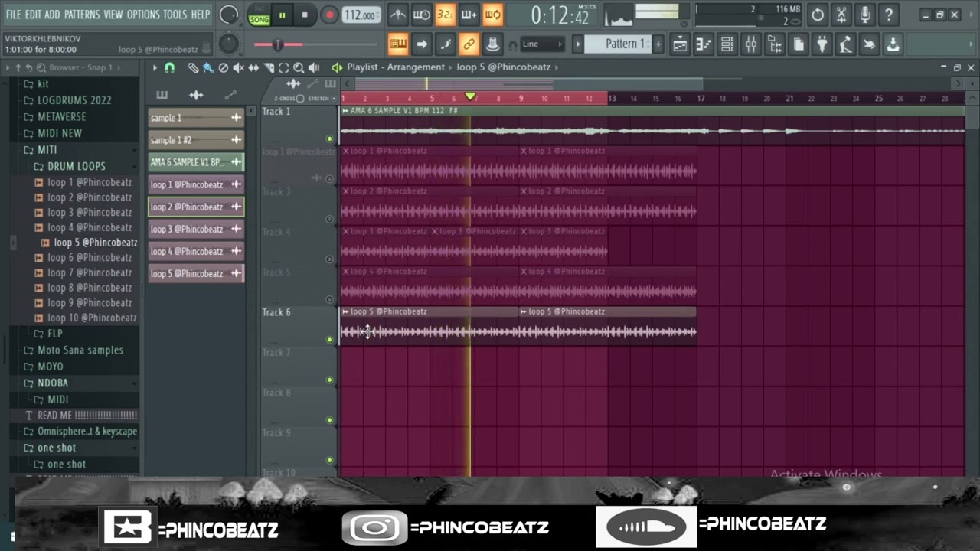Open the FILE menu
This screenshot has height=551, width=980.
pyautogui.click(x=13, y=15)
